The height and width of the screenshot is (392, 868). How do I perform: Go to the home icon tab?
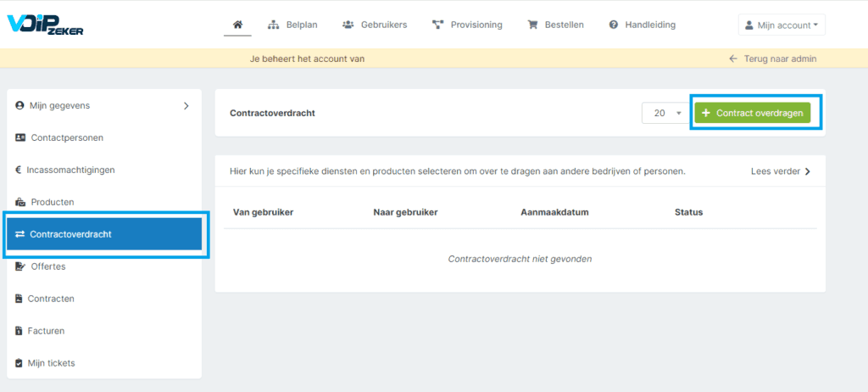click(237, 25)
